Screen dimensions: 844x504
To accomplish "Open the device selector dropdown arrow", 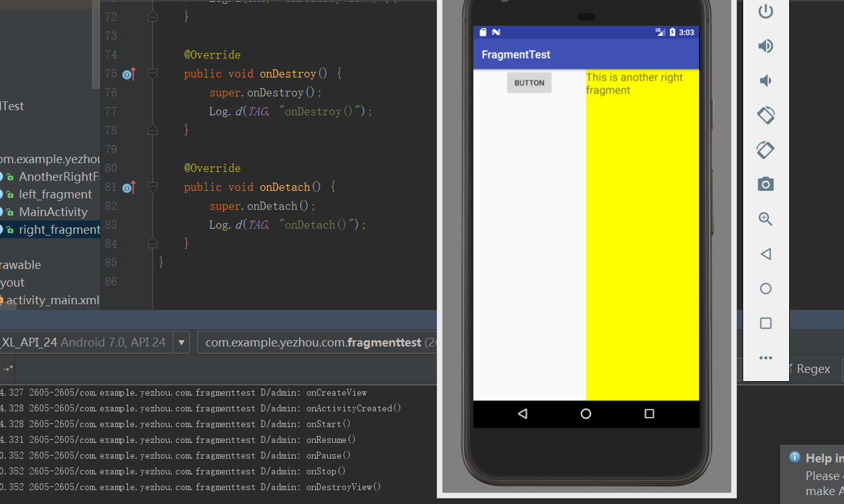I will pyautogui.click(x=182, y=343).
